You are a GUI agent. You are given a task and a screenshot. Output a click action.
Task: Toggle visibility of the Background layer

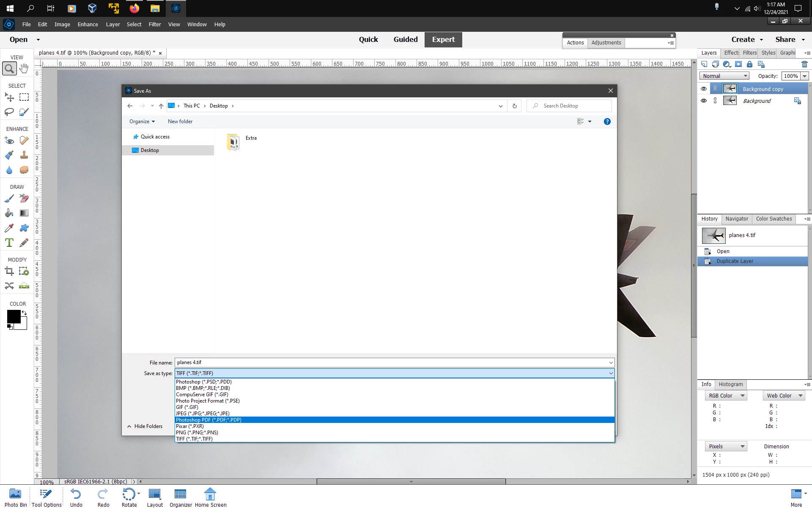(x=704, y=101)
